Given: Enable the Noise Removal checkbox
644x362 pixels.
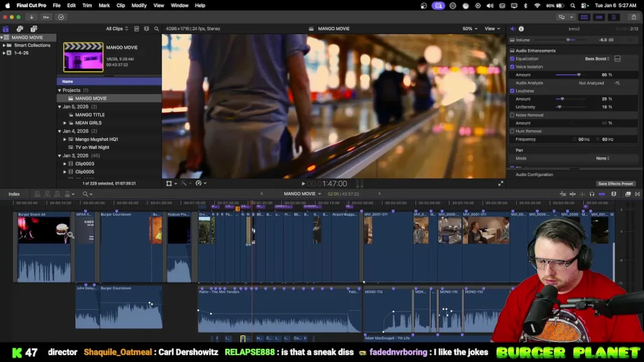Looking at the screenshot, I should coord(512,115).
